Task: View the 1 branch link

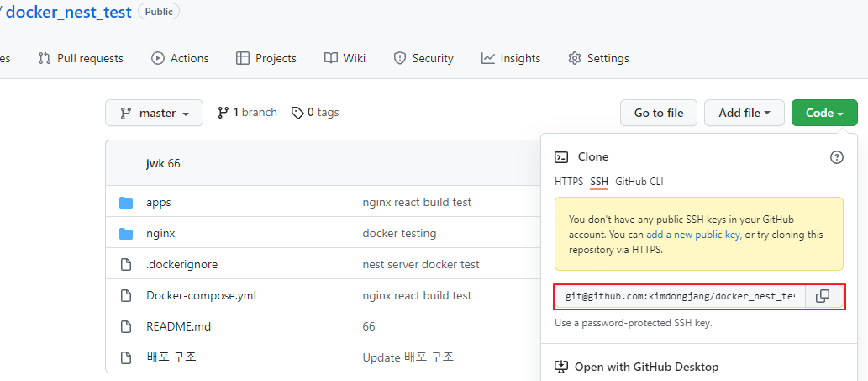Action: coord(247,113)
